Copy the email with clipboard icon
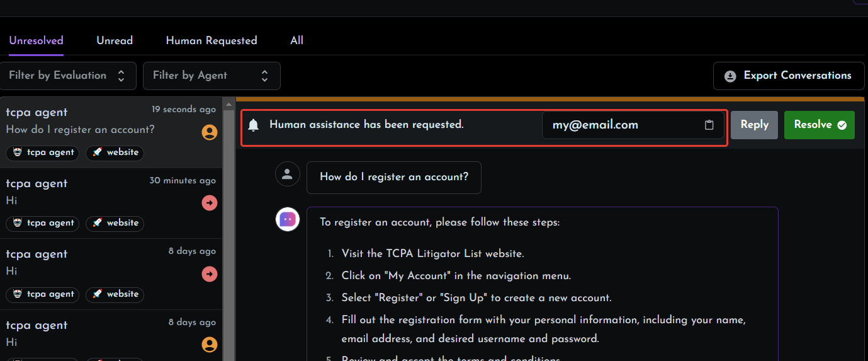The image size is (868, 361). (x=709, y=125)
